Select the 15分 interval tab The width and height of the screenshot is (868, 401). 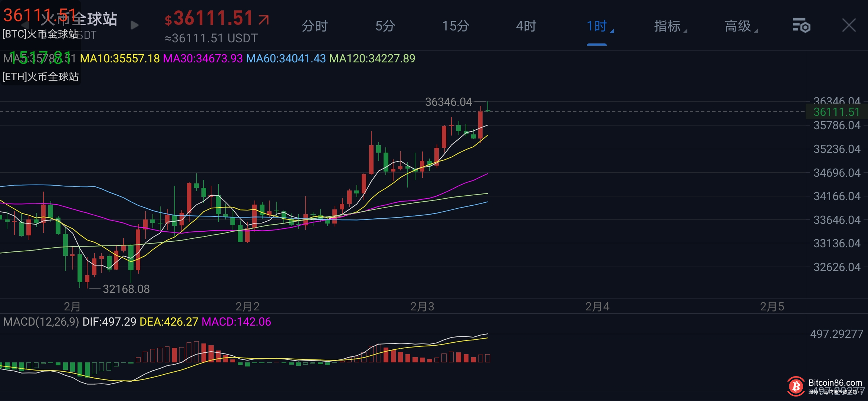pyautogui.click(x=456, y=26)
